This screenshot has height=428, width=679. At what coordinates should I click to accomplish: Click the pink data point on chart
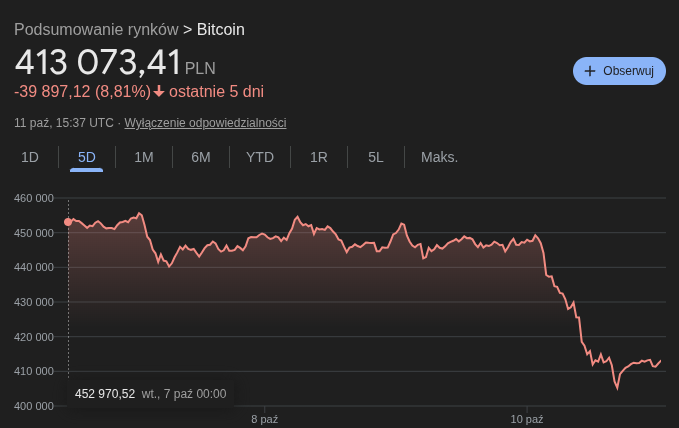[x=68, y=222]
